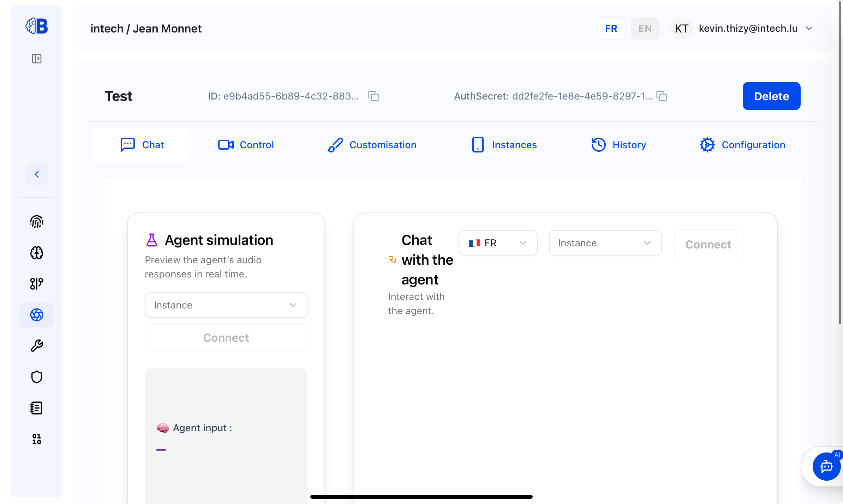
Task: Open the brain sidebar icon
Action: click(x=37, y=253)
